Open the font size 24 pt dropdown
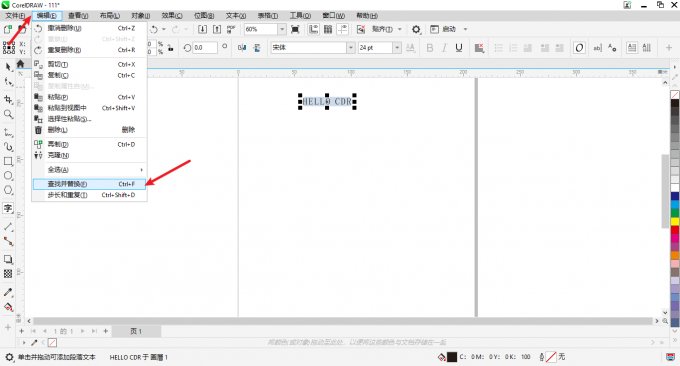Image resolution: width=680 pixels, height=366 pixels. coord(397,47)
